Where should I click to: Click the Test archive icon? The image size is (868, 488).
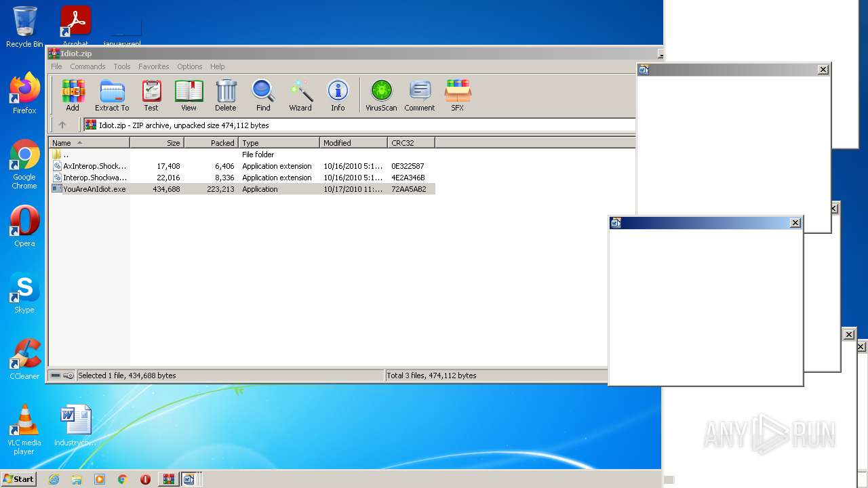151,96
